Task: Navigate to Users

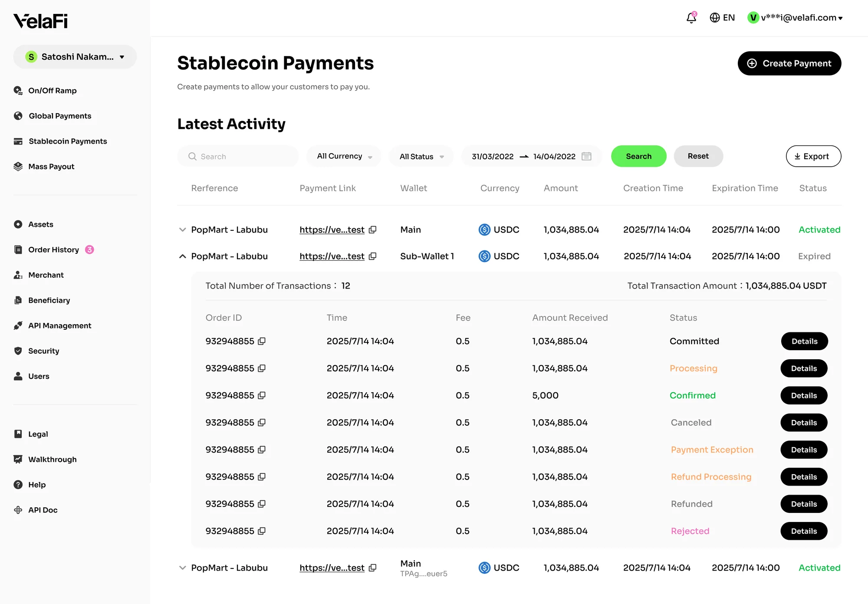Action: click(31, 376)
